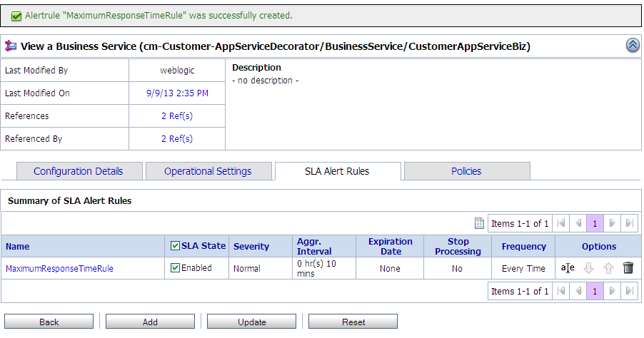This screenshot has width=644, height=338.
Task: Go to next page in top pagination
Action: [x=612, y=224]
